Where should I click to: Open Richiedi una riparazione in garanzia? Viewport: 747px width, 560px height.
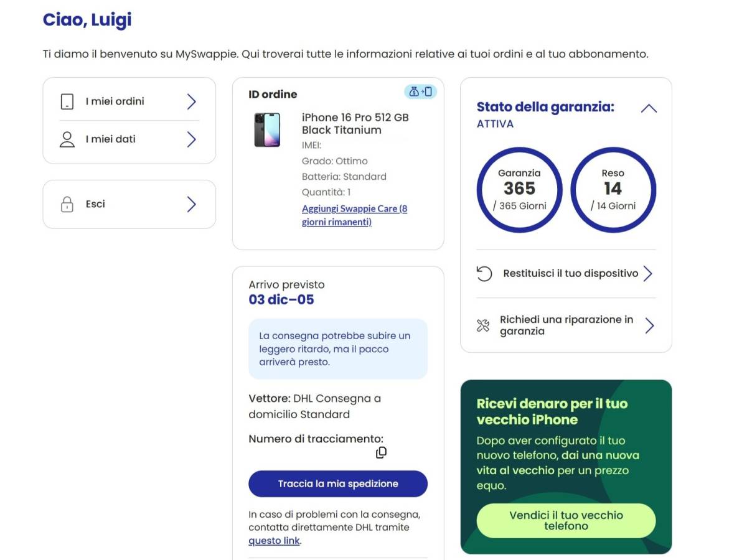click(566, 325)
